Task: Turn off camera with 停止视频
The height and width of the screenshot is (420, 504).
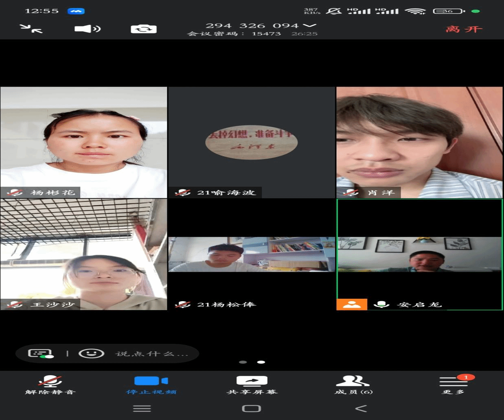Action: [x=151, y=385]
